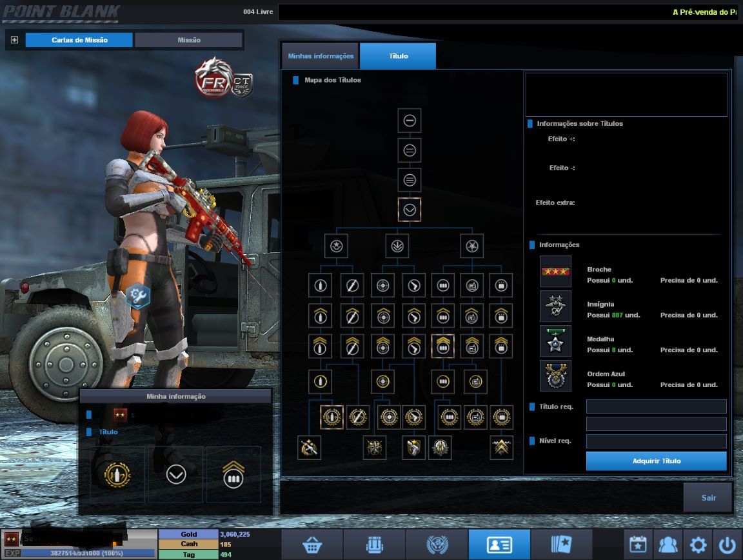
Task: Open the calendar events icon
Action: click(638, 545)
